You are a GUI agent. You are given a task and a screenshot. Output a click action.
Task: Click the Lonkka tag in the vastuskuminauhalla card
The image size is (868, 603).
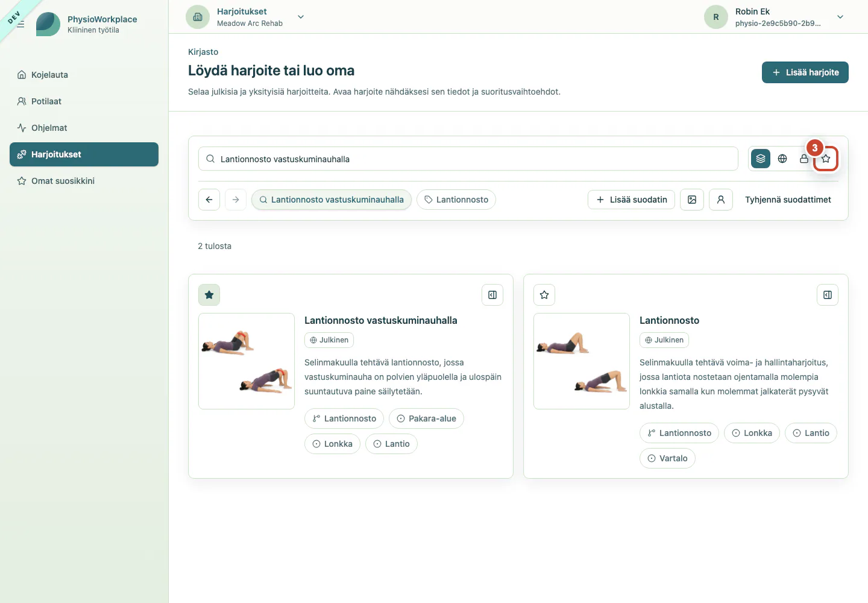pos(333,444)
